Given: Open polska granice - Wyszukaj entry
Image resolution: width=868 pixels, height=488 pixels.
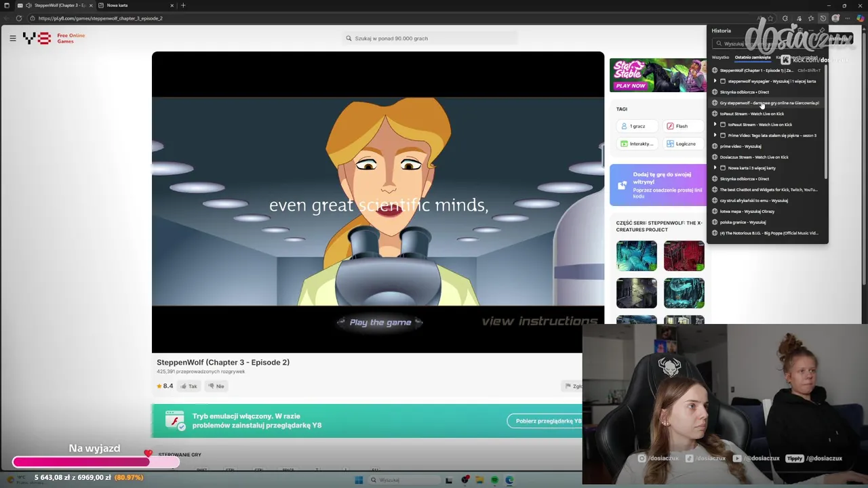Looking at the screenshot, I should coord(767,222).
